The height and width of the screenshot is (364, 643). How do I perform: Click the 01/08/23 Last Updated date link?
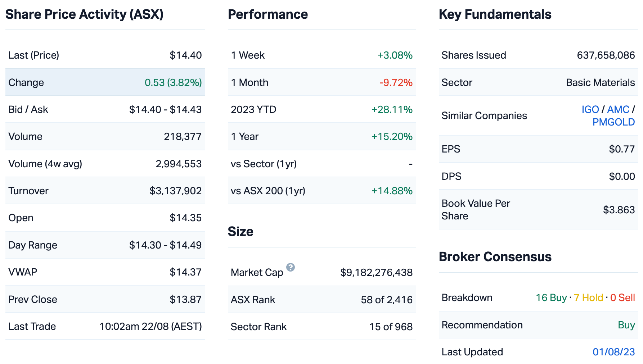[613, 352]
